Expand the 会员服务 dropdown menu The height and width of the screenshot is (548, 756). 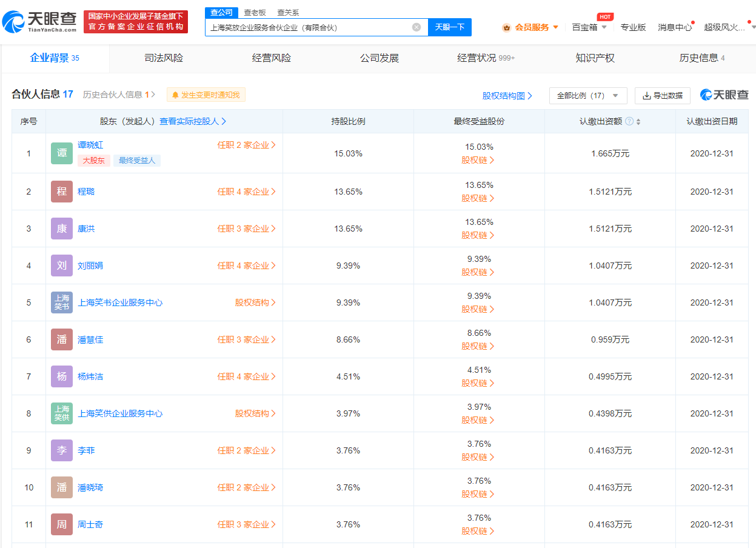555,27
